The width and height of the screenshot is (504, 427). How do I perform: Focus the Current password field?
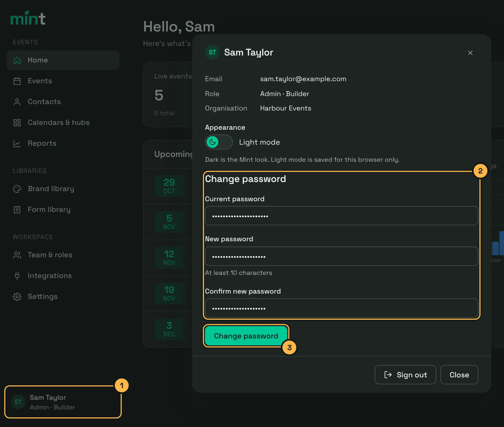pos(341,216)
